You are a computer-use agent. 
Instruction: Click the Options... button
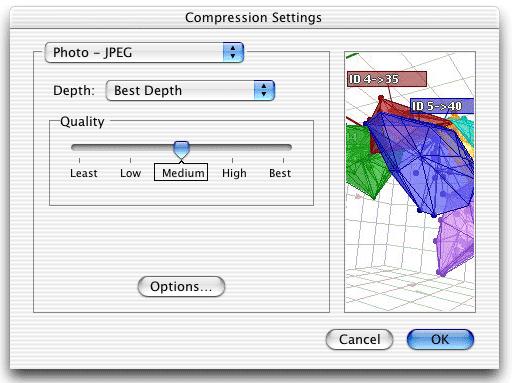181,286
